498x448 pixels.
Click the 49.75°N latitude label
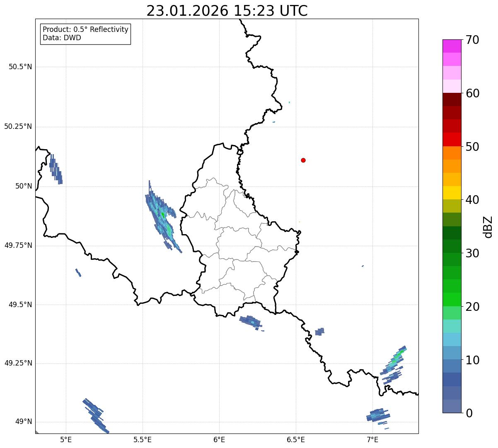point(18,245)
